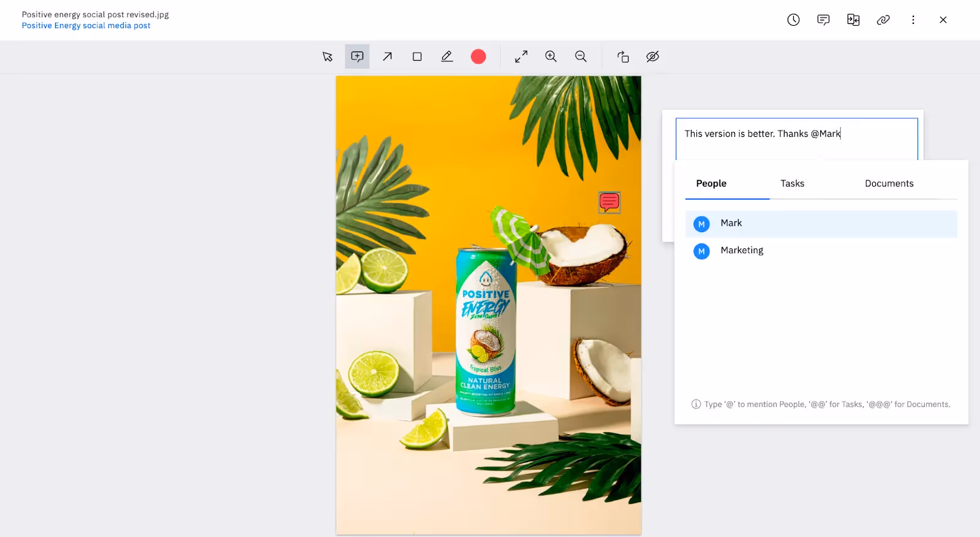980x537 pixels.
Task: Click Marketing's blue avatar icon
Action: click(x=701, y=251)
